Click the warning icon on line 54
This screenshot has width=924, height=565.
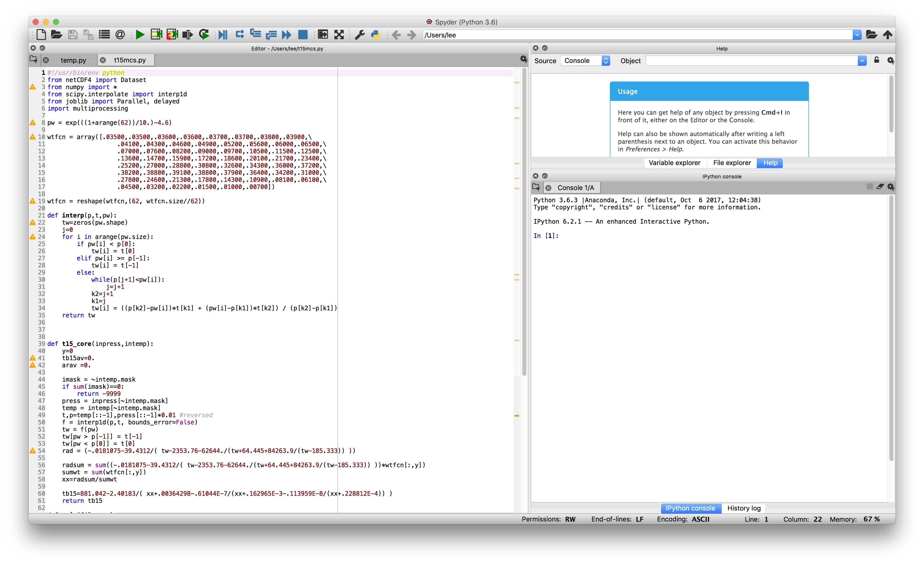[33, 451]
